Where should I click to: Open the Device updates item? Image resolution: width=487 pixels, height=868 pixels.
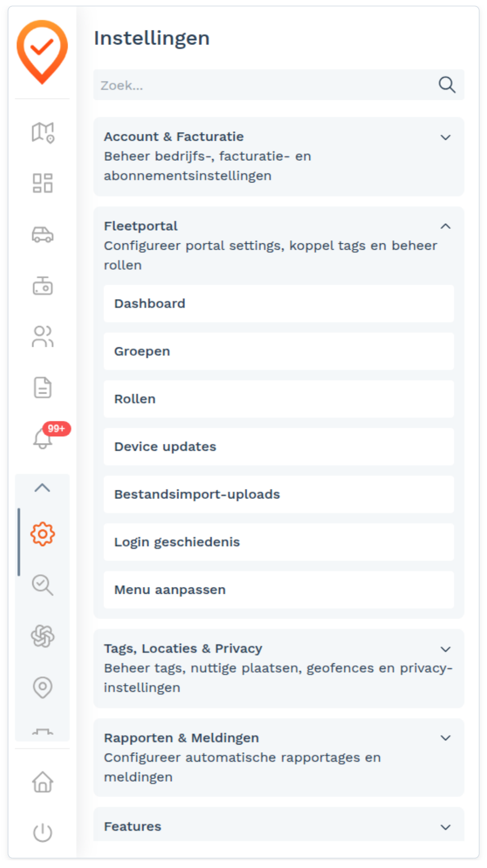(x=278, y=447)
